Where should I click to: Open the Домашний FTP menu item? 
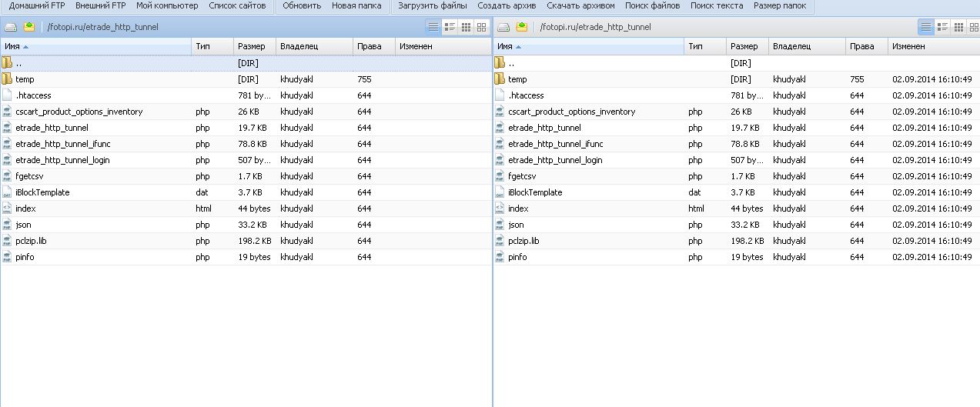(37, 6)
